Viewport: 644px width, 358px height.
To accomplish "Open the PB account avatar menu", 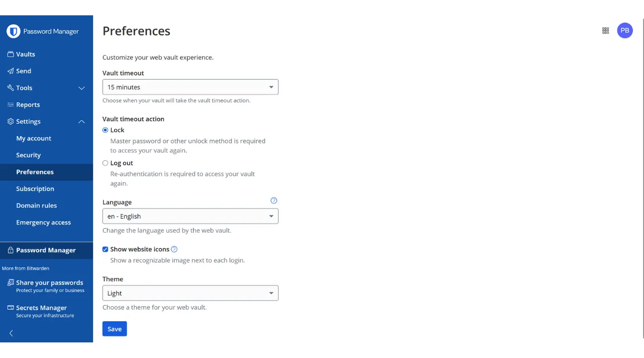I will click(625, 31).
